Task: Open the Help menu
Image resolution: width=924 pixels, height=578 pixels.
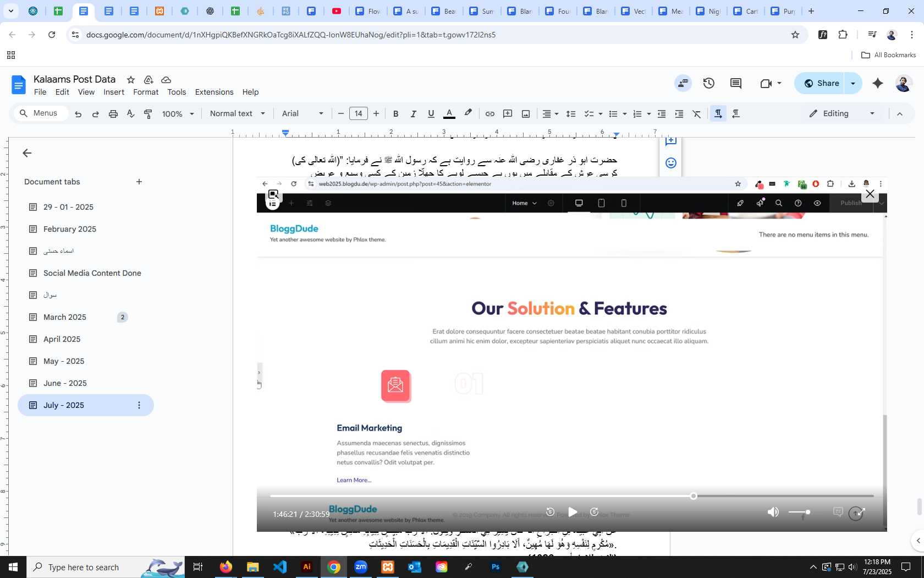Action: pos(250,92)
